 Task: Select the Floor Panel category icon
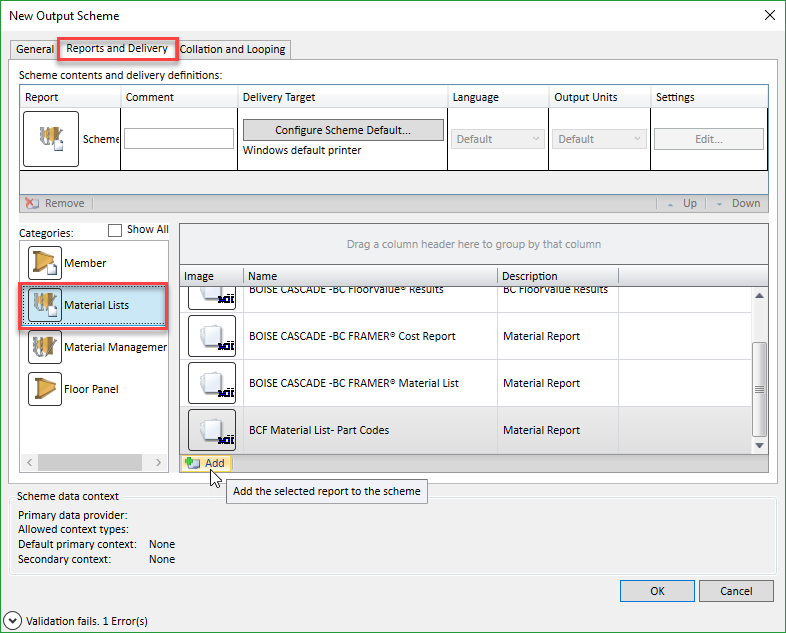tap(45, 389)
